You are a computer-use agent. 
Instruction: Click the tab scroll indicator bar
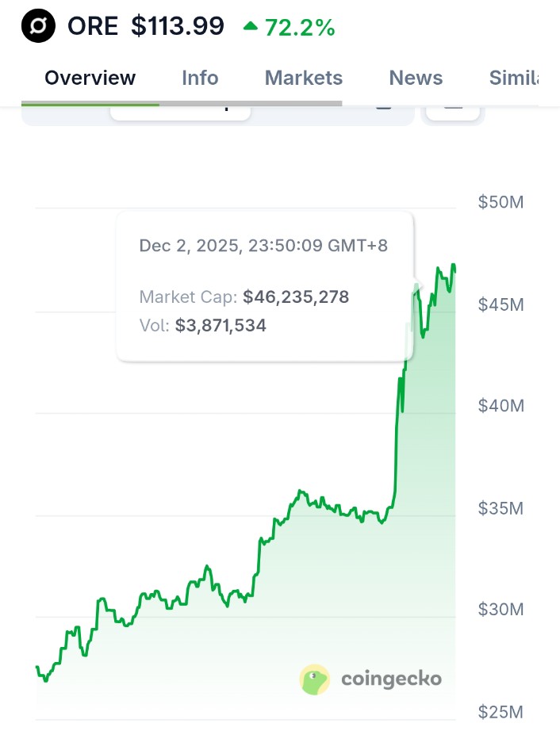tap(182, 103)
